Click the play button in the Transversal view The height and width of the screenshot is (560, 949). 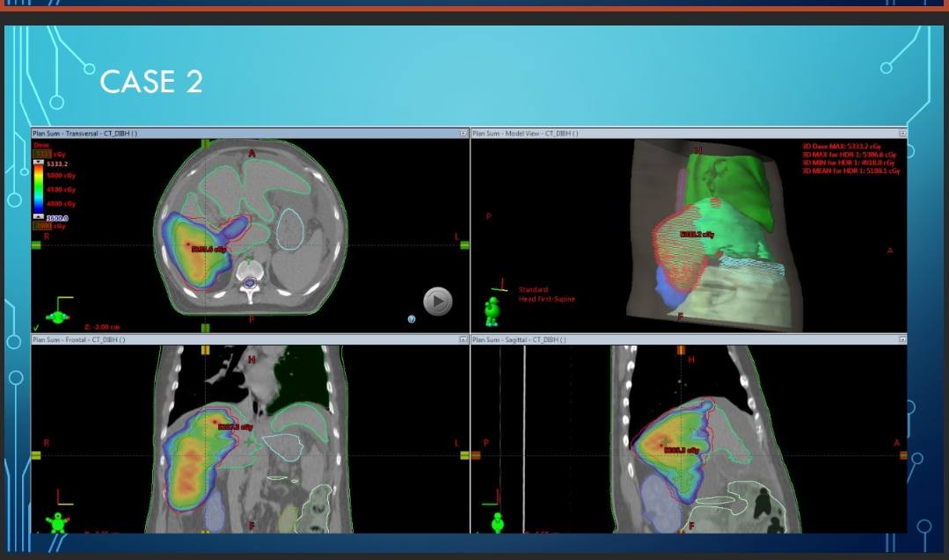(x=438, y=302)
